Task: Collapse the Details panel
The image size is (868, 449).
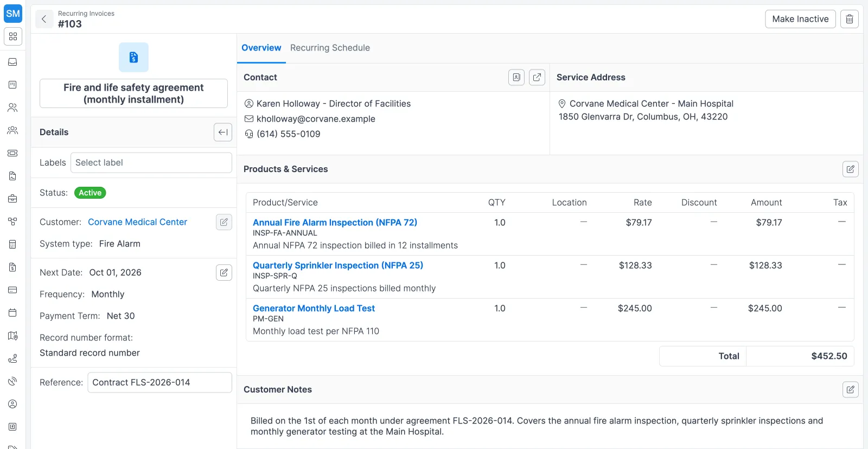Action: point(223,132)
